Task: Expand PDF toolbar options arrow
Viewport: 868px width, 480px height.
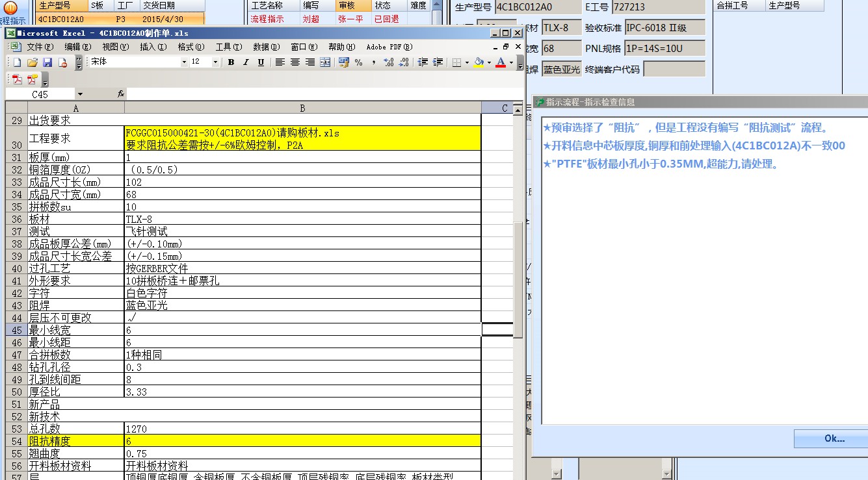Action: coord(45,80)
